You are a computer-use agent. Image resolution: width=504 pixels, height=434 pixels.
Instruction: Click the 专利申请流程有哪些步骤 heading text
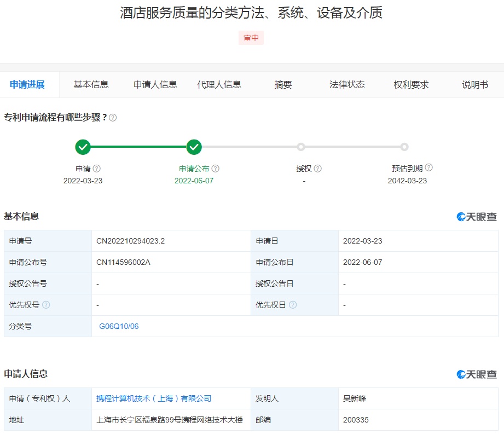[55, 117]
